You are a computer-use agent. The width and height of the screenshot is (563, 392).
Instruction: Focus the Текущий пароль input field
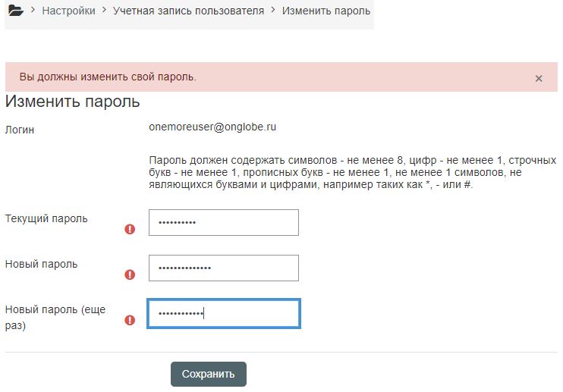pyautogui.click(x=223, y=223)
